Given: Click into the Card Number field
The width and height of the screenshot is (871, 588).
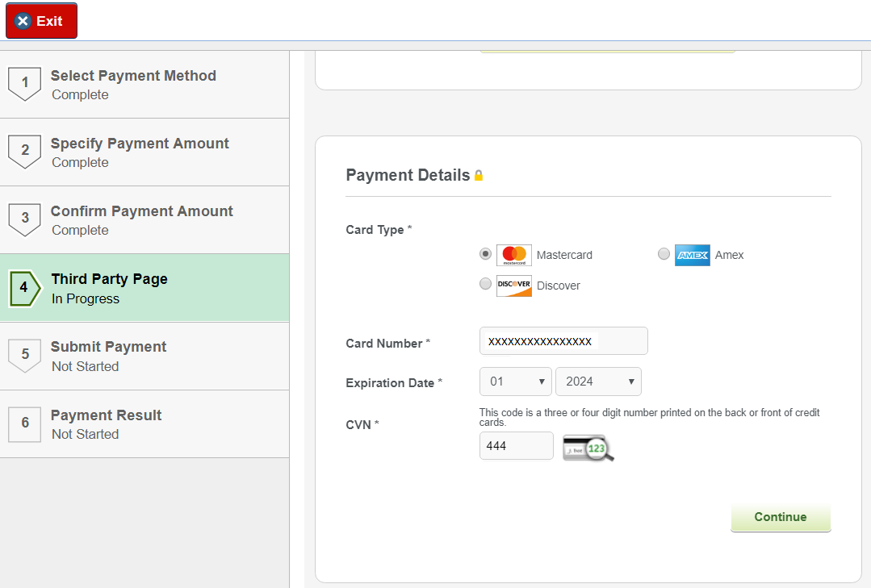Looking at the screenshot, I should click(x=563, y=341).
